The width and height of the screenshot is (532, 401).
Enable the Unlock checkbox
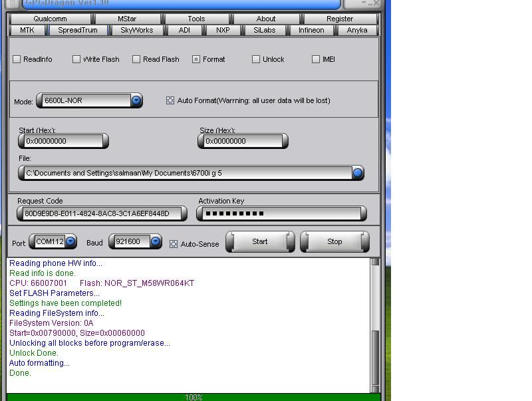pos(256,59)
